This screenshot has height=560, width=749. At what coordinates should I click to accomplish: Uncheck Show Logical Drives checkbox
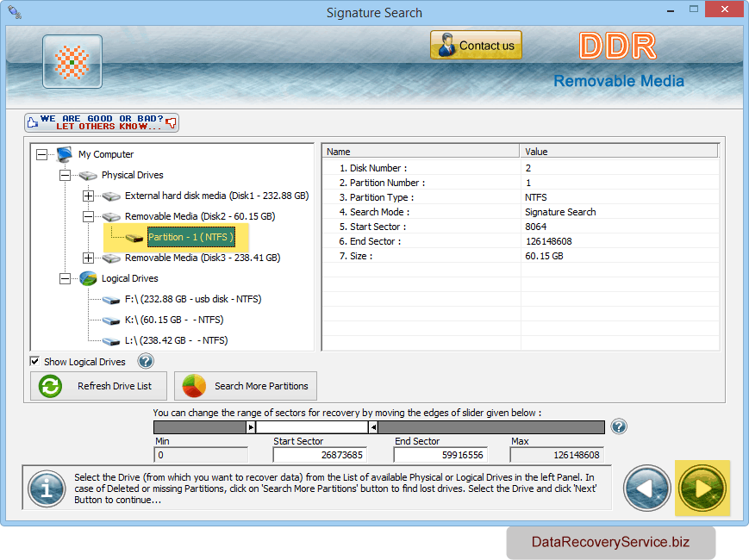[34, 361]
